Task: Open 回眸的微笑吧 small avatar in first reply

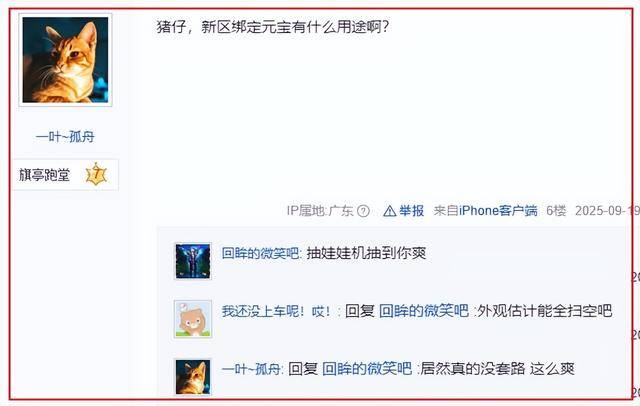Action: point(193,261)
